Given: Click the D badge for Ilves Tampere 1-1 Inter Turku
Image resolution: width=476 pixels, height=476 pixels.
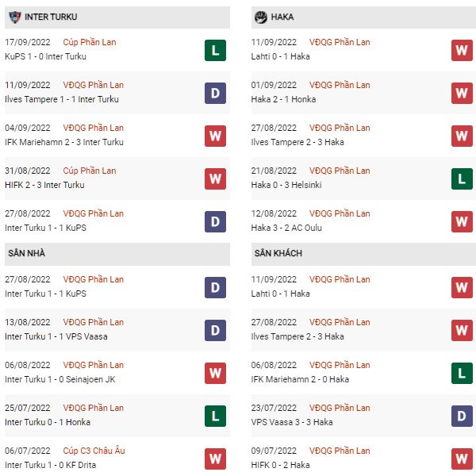Looking at the screenshot, I should tap(215, 93).
